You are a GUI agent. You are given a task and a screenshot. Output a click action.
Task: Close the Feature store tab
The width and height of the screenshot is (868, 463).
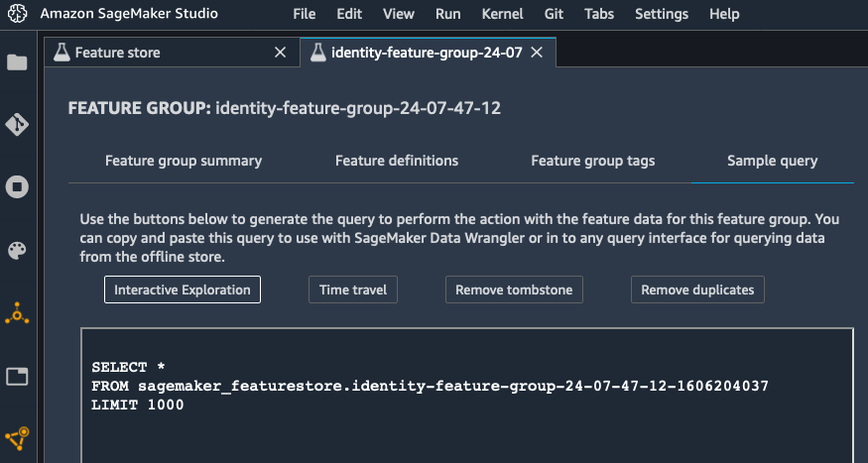click(280, 52)
